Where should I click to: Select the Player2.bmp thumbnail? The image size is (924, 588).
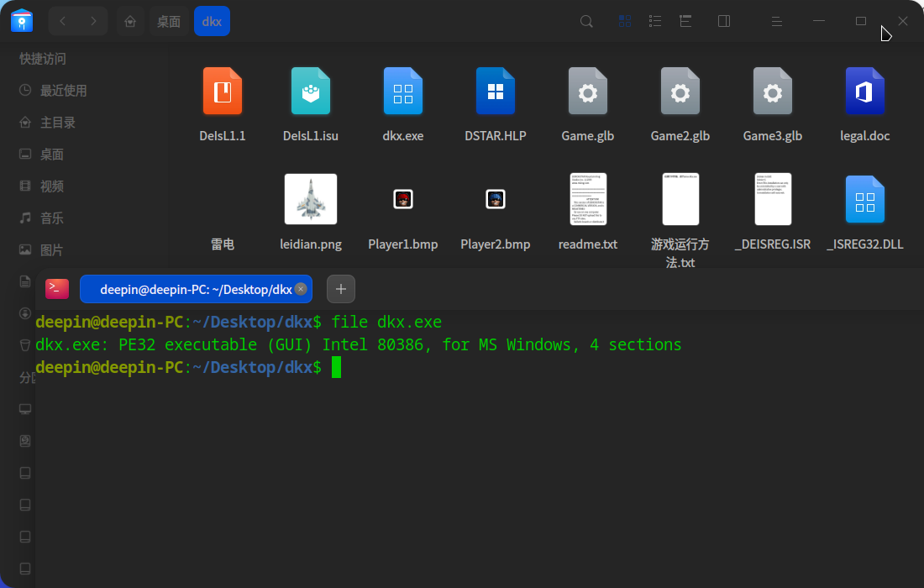[496, 199]
